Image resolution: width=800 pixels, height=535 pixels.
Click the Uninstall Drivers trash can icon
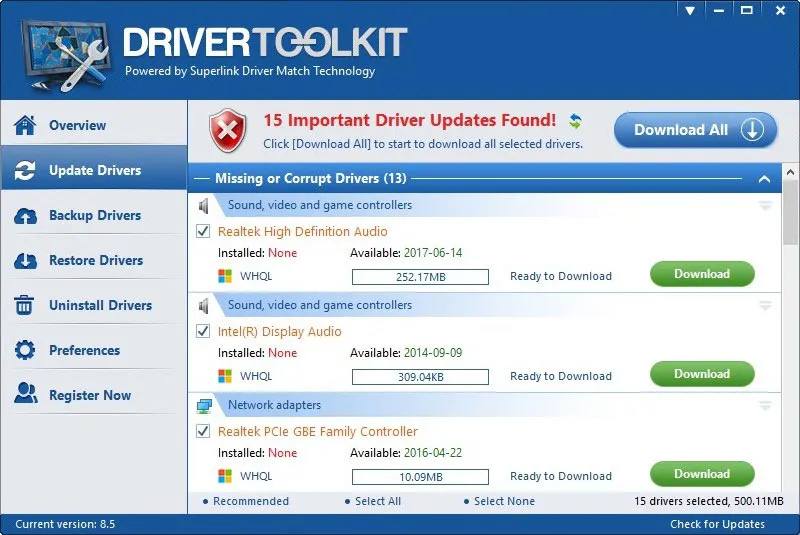pos(24,305)
